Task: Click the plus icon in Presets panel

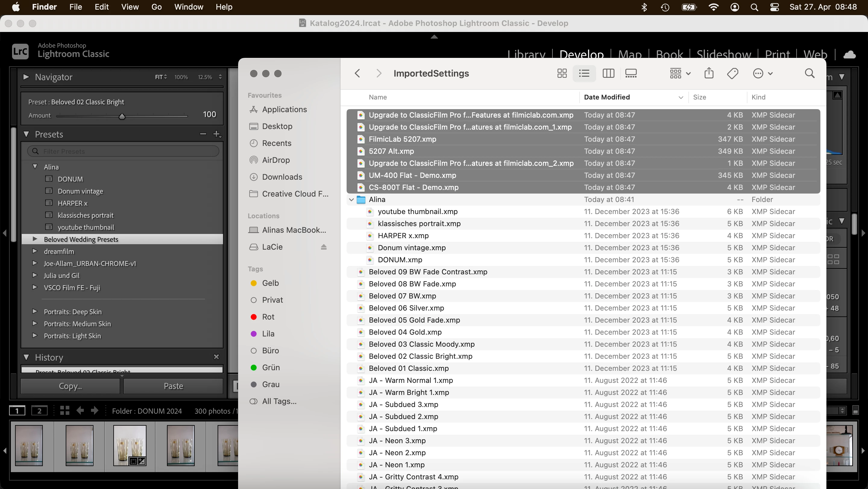Action: coord(217,134)
